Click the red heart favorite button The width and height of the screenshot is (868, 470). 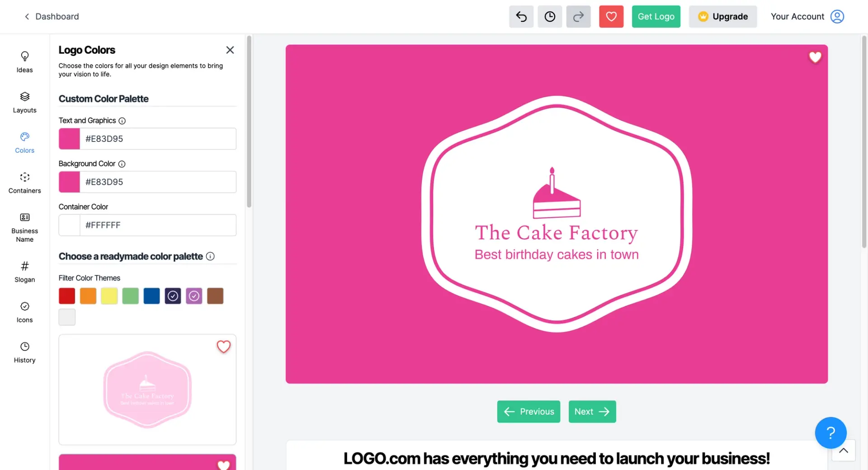click(x=611, y=17)
